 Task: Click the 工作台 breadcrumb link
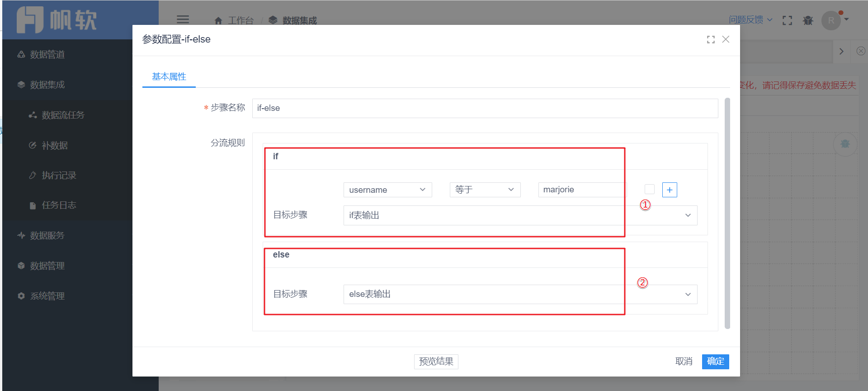tap(241, 20)
